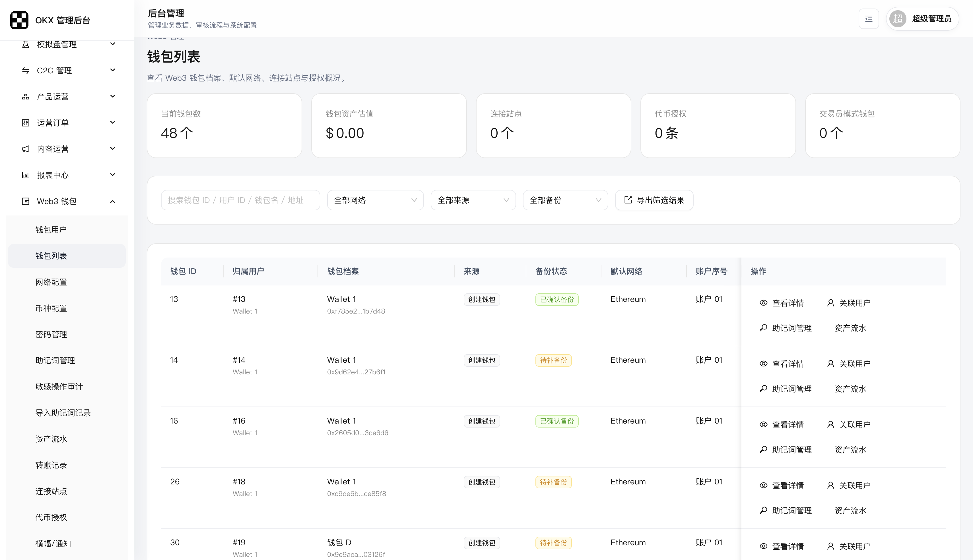Open the 全部备份 dropdown
Image resolution: width=973 pixels, height=560 pixels.
click(565, 200)
